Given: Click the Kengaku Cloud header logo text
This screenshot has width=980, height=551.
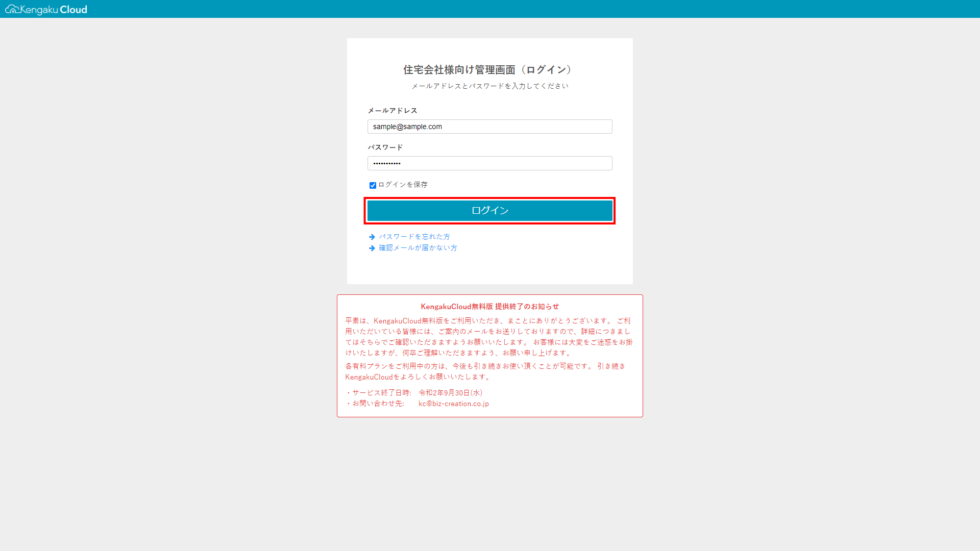Looking at the screenshot, I should coord(54,9).
